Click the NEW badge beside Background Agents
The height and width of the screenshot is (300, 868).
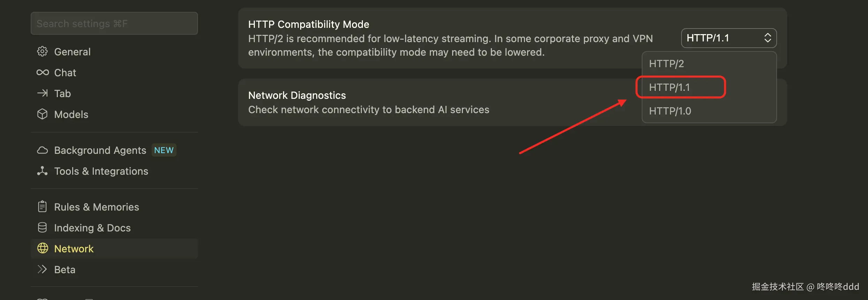pos(164,150)
